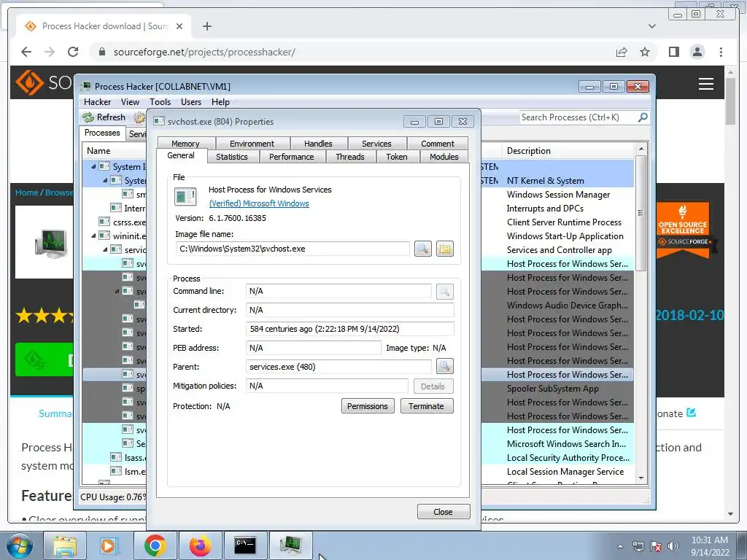Switch to the Performance tab

[x=292, y=157]
